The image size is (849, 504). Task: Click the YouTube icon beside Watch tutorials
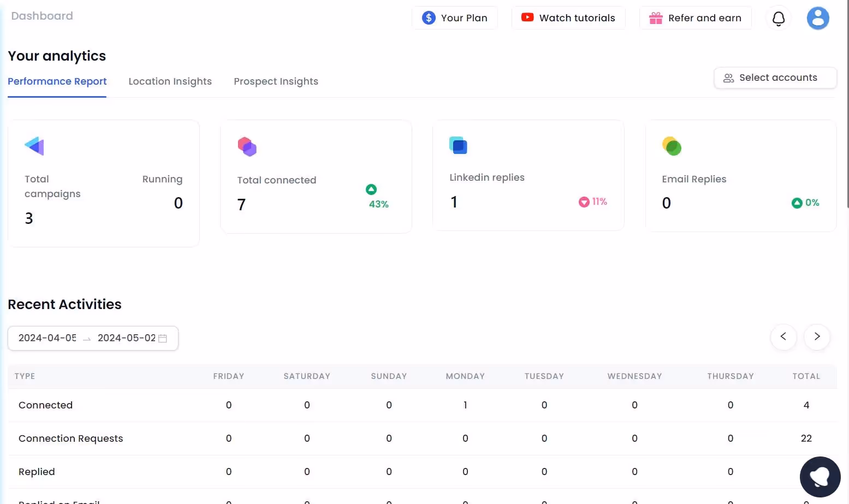pos(526,17)
